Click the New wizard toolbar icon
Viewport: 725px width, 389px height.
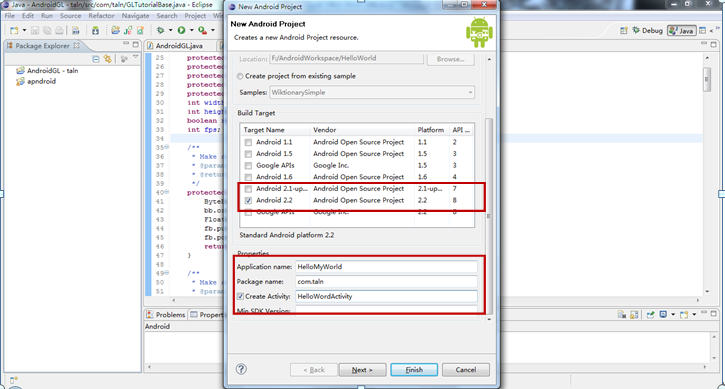point(14,31)
